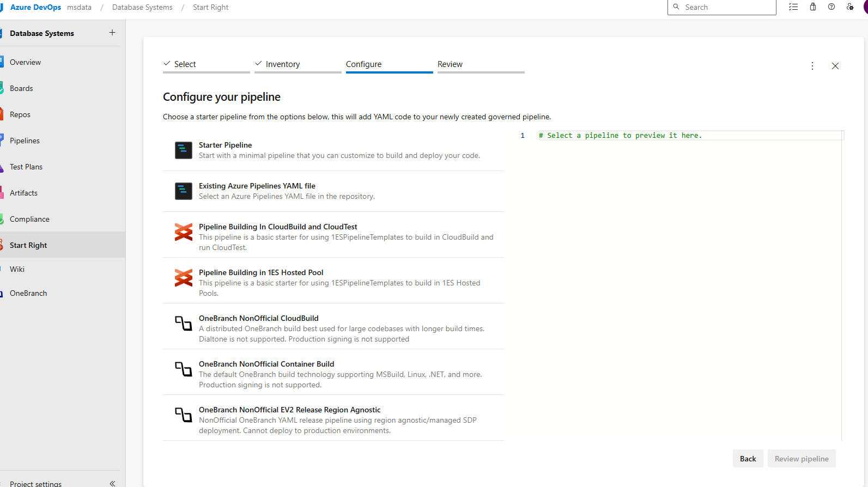The image size is (868, 487).
Task: Click Start Right breadcrumb
Action: [210, 7]
